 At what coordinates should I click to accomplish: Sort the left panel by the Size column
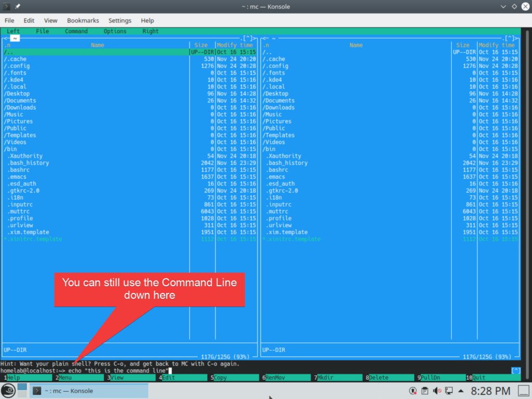click(201, 45)
